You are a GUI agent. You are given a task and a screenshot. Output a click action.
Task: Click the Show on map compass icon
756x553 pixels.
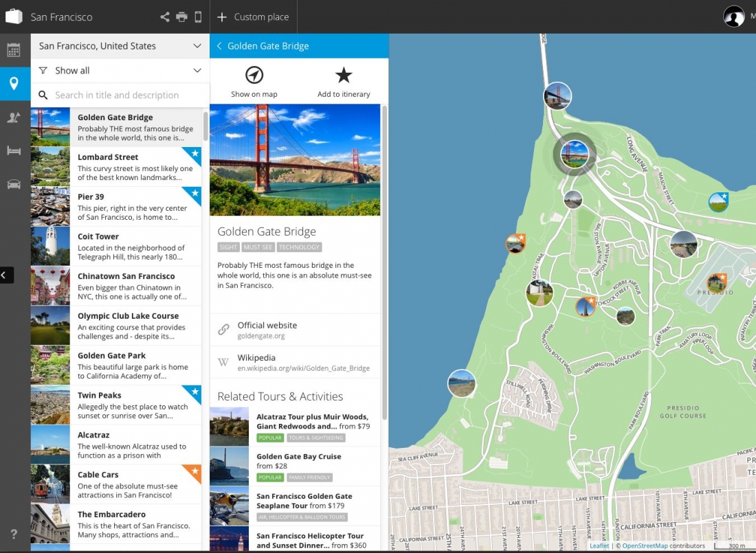point(254,76)
